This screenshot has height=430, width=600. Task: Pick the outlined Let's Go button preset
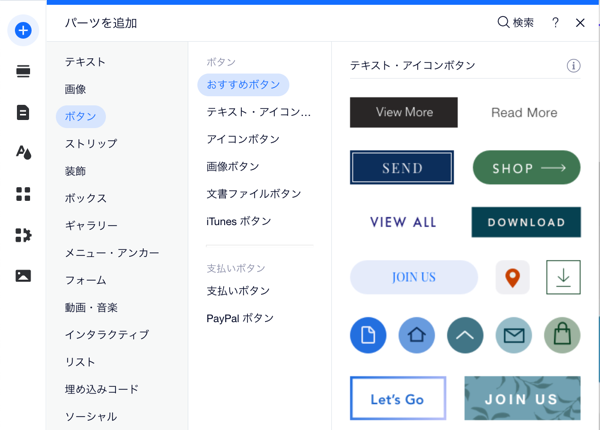pos(398,398)
